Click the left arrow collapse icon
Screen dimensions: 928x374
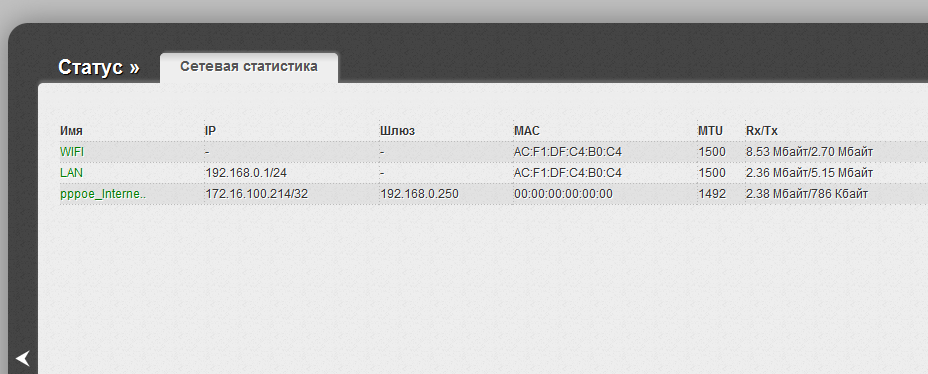click(22, 358)
